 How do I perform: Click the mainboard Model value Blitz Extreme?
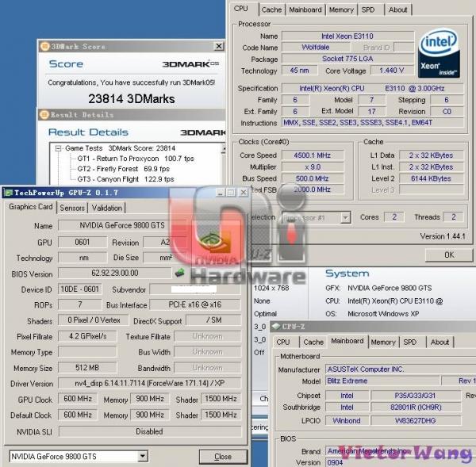382,381
